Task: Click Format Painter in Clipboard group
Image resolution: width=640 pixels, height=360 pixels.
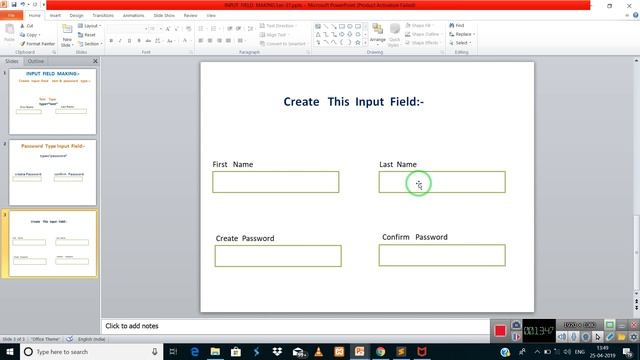Action: click(37, 44)
